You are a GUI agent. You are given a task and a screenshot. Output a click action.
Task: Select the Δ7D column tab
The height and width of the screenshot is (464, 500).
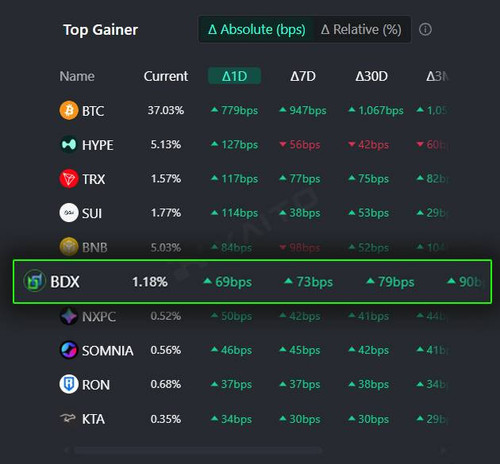pos(303,76)
